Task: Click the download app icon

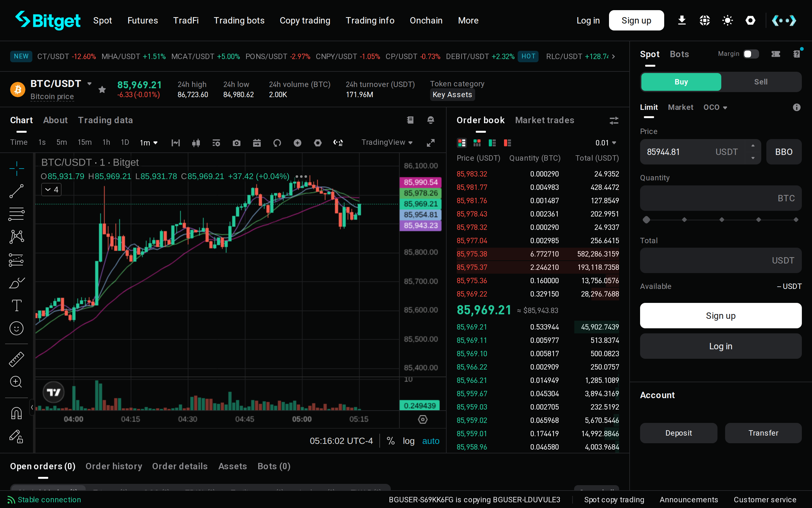Action: click(x=681, y=21)
